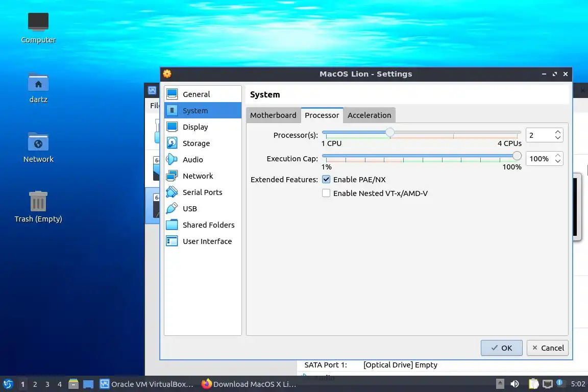Image resolution: width=588 pixels, height=392 pixels.
Task: Open the User Interface icon
Action: point(172,241)
